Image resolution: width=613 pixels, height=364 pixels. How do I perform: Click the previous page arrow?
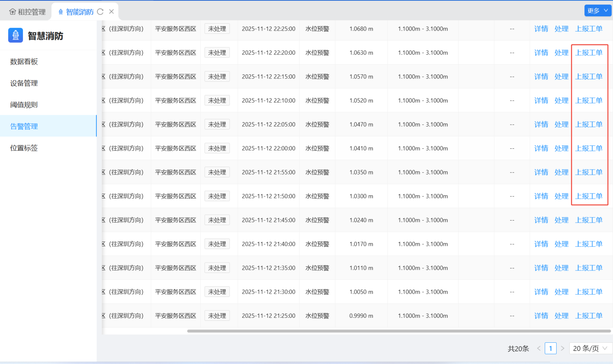click(x=539, y=348)
